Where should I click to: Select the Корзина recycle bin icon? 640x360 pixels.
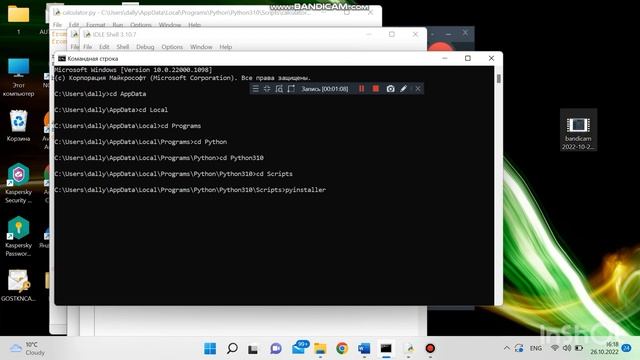(18, 126)
